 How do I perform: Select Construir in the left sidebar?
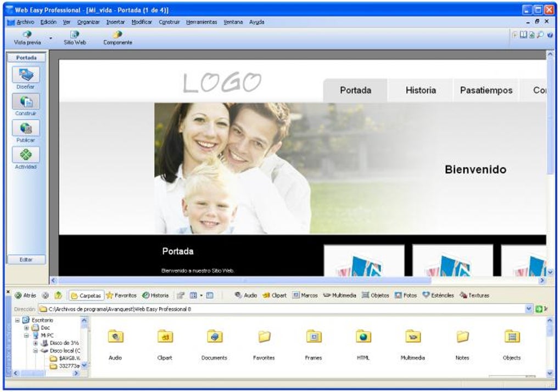[25, 103]
